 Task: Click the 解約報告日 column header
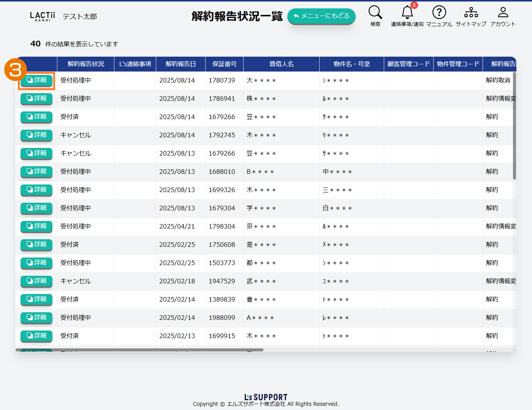(180, 64)
